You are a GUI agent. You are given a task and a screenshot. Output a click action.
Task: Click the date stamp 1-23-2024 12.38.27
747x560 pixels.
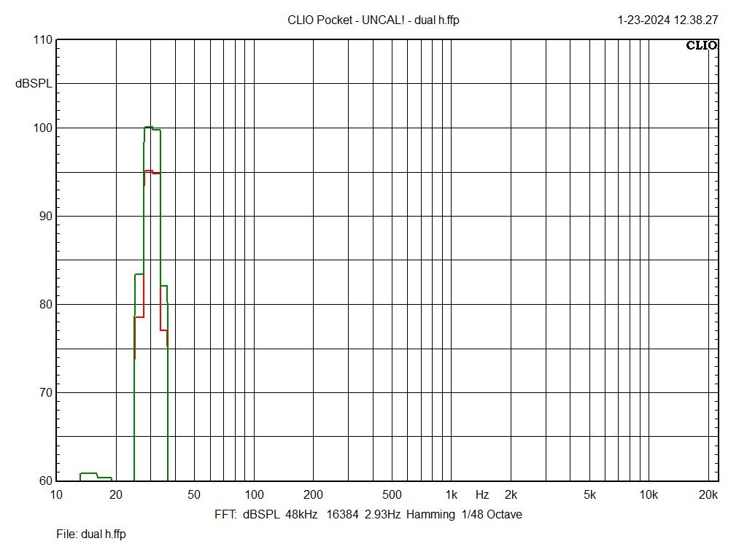(667, 20)
